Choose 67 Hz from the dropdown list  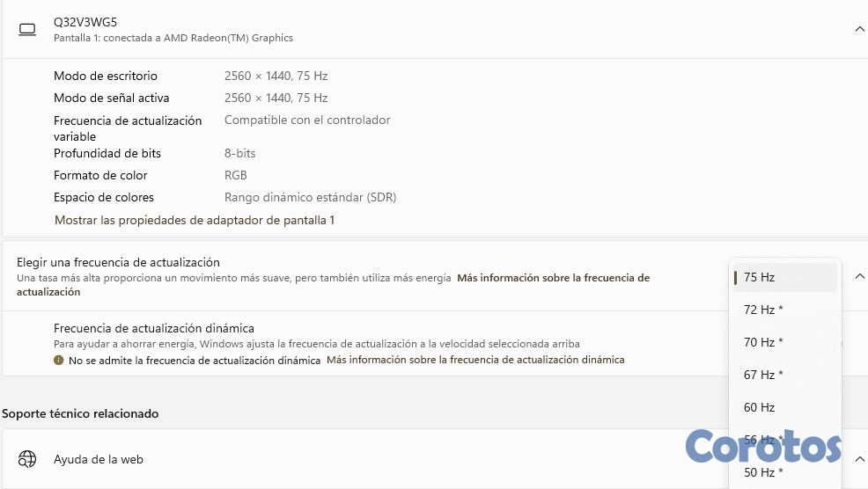(x=762, y=375)
